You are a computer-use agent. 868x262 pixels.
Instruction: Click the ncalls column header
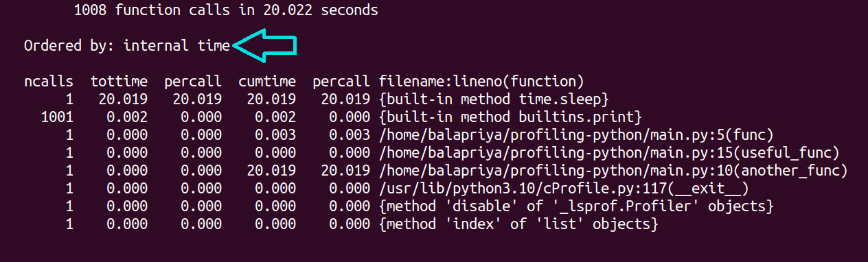tap(49, 81)
